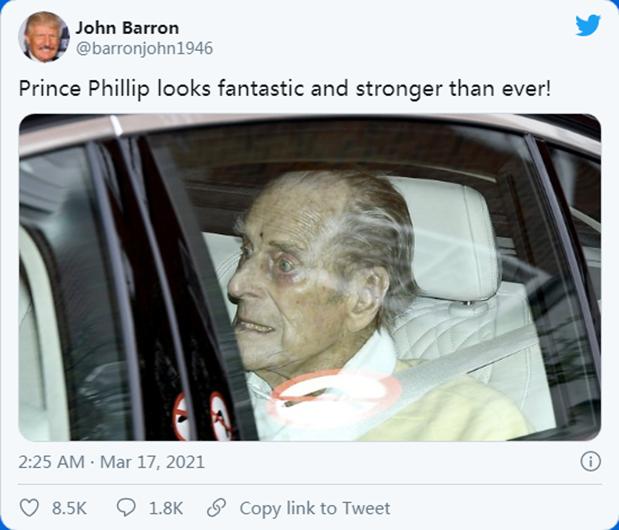Image resolution: width=619 pixels, height=530 pixels.
Task: Open the Twitter bird logo link
Action: [587, 25]
